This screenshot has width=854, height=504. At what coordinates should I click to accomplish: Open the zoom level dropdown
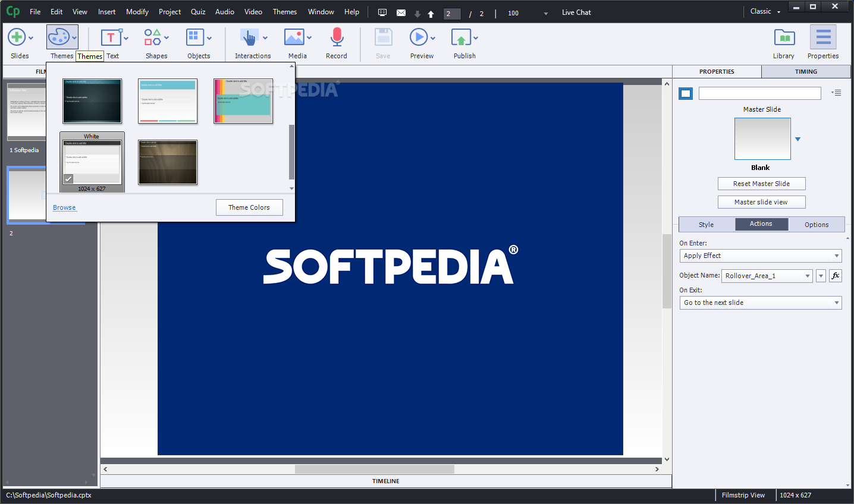click(x=546, y=14)
